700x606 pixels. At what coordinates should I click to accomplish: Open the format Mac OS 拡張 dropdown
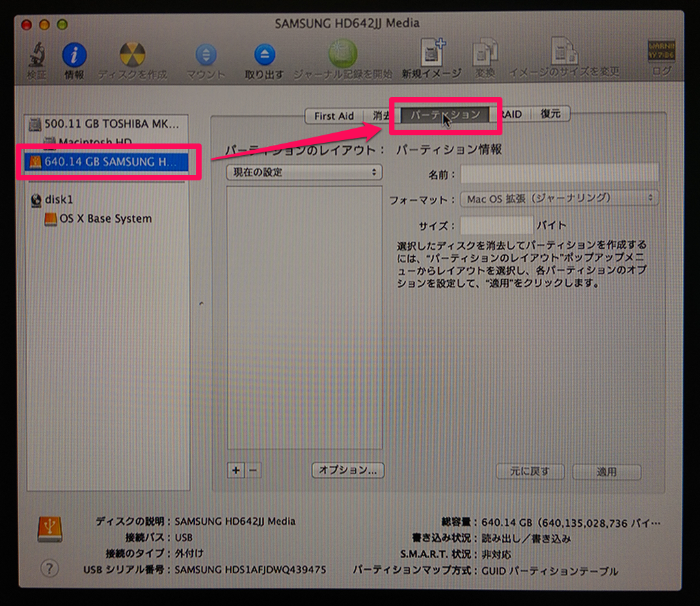click(559, 197)
